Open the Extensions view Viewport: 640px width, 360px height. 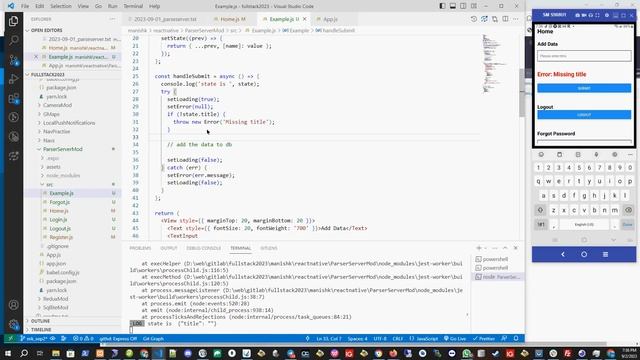pyautogui.click(x=13, y=98)
